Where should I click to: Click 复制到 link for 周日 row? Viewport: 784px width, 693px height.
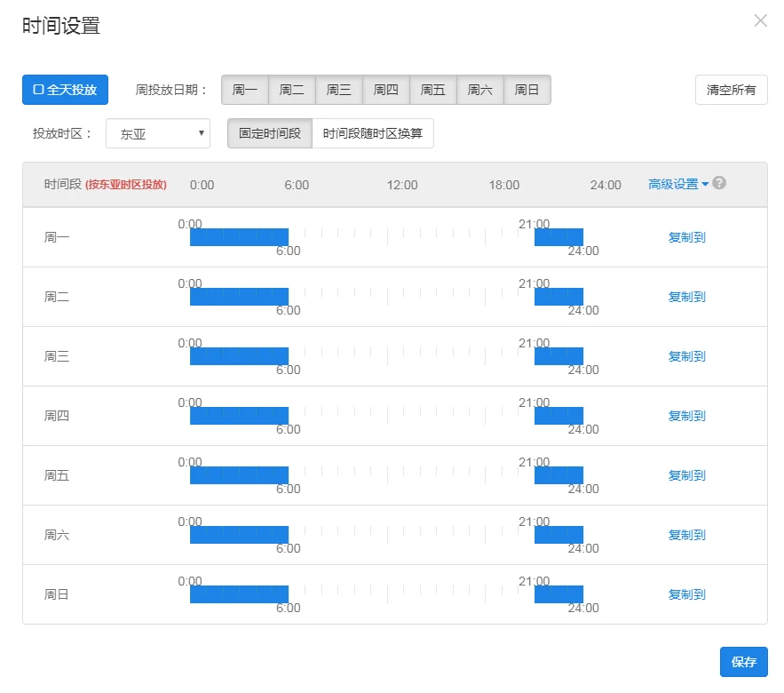click(686, 594)
